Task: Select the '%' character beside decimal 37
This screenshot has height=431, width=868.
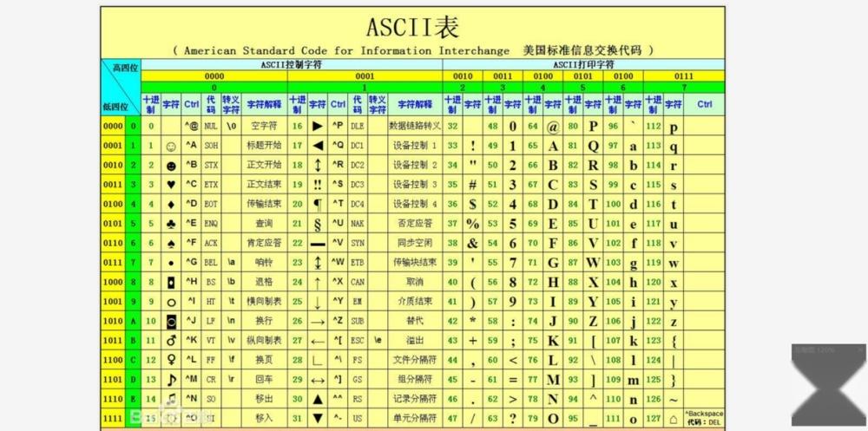Action: coord(472,224)
